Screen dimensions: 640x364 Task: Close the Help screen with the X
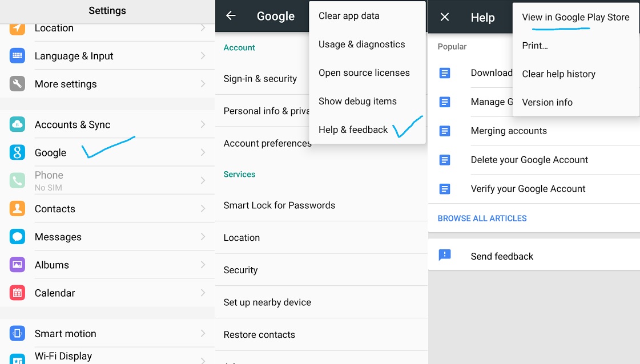click(445, 17)
